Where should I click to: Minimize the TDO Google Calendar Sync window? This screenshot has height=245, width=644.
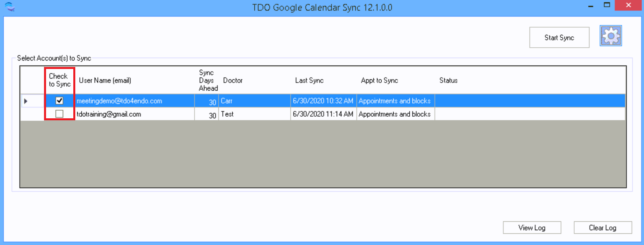click(591, 6)
